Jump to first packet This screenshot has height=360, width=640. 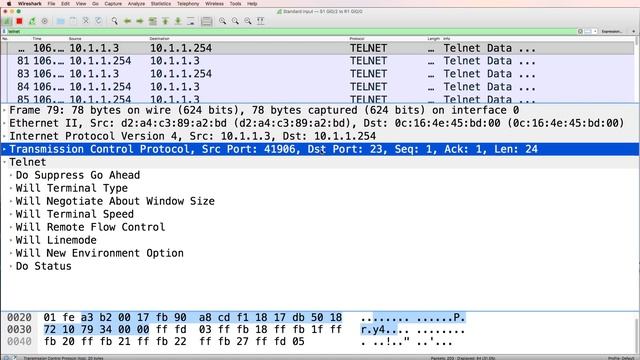point(165,21)
